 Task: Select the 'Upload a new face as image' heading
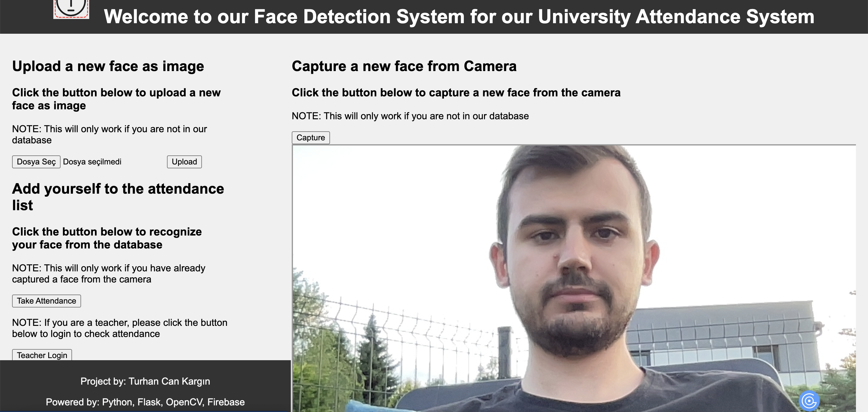[108, 66]
